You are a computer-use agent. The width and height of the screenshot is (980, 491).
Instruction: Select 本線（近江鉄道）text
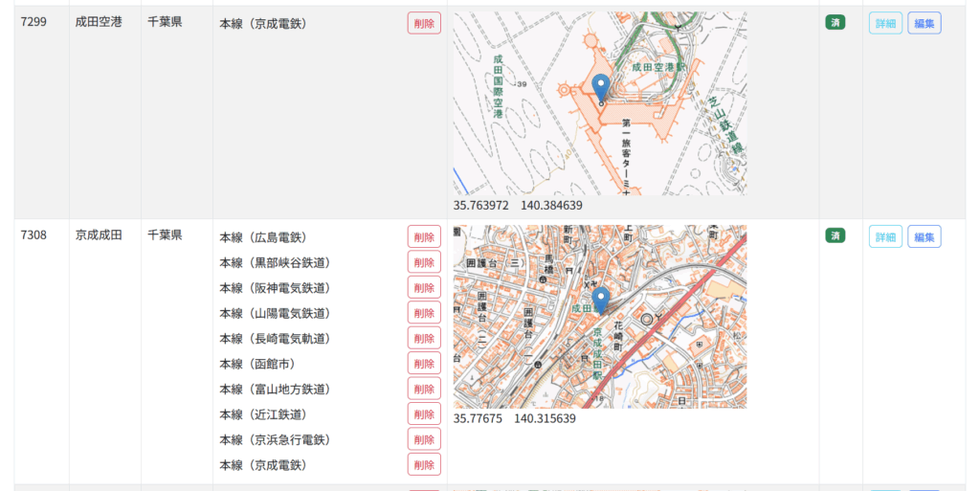coord(266,414)
